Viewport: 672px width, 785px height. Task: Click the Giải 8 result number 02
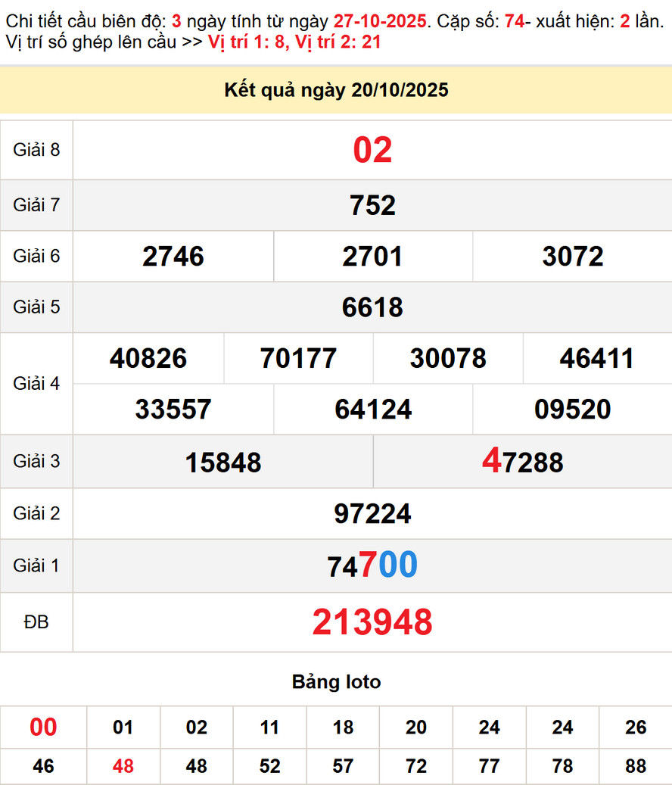click(372, 150)
